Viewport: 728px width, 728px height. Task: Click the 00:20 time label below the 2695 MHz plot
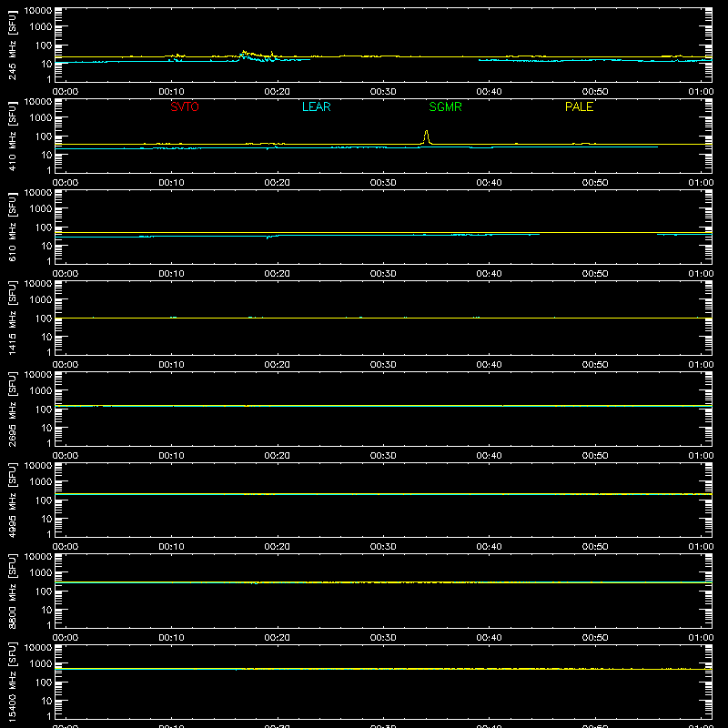(278, 456)
